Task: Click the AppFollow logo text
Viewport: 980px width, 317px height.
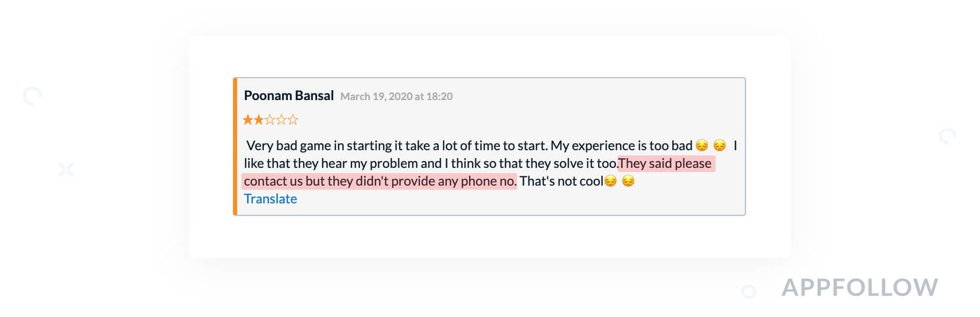Action: [860, 287]
